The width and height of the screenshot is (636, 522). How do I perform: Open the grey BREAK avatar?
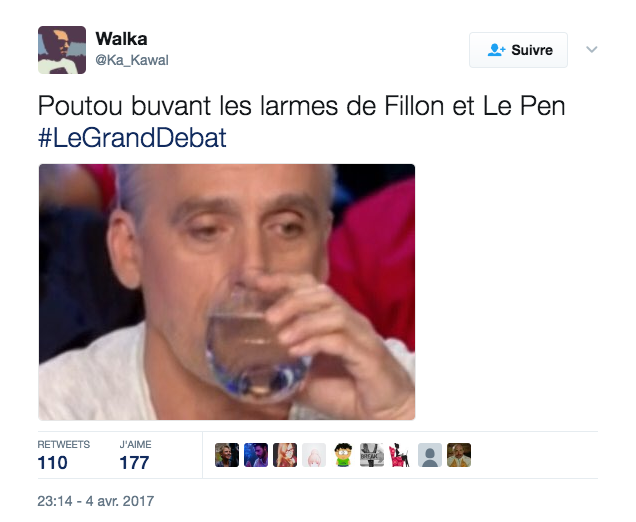tap(372, 455)
